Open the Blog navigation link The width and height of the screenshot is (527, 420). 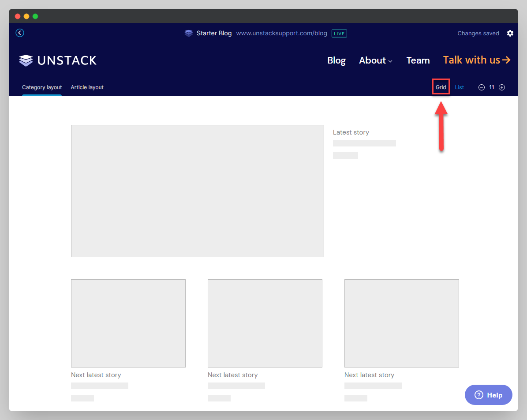tap(336, 60)
